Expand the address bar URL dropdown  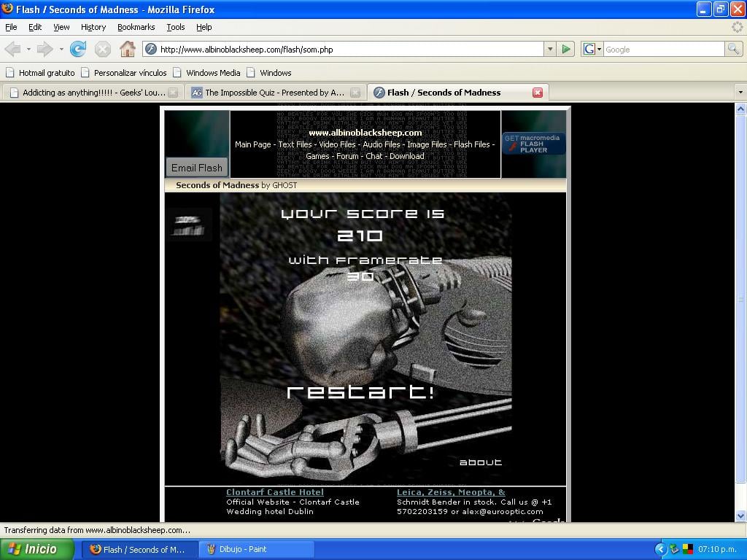pos(550,49)
